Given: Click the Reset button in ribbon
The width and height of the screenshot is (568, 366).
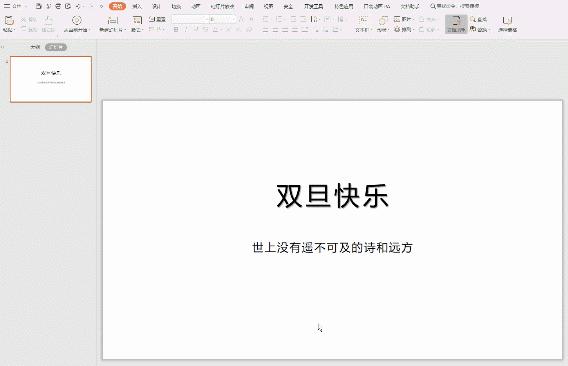Looking at the screenshot, I should pyautogui.click(x=157, y=19).
